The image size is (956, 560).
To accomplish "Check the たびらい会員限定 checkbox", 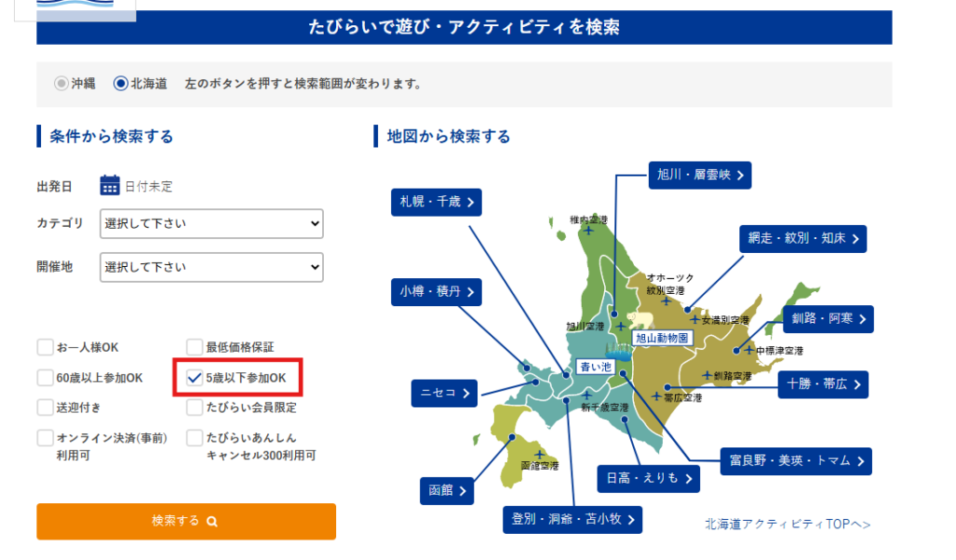I will click(194, 407).
